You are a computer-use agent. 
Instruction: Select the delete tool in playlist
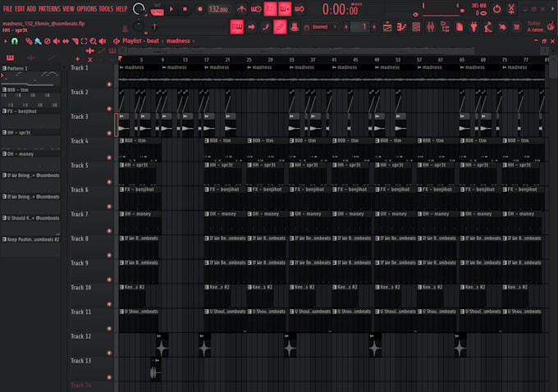coord(47,41)
